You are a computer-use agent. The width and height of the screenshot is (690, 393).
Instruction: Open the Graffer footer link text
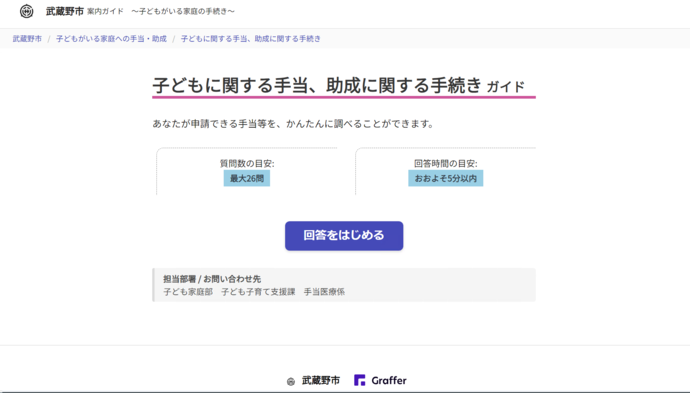(x=389, y=380)
